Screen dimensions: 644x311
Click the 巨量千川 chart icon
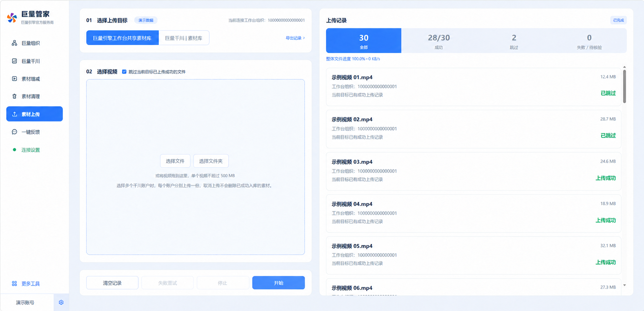click(x=14, y=61)
